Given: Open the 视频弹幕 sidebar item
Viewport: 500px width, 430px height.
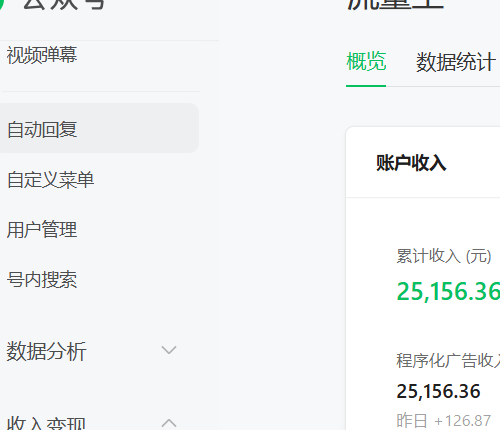Looking at the screenshot, I should 42,55.
